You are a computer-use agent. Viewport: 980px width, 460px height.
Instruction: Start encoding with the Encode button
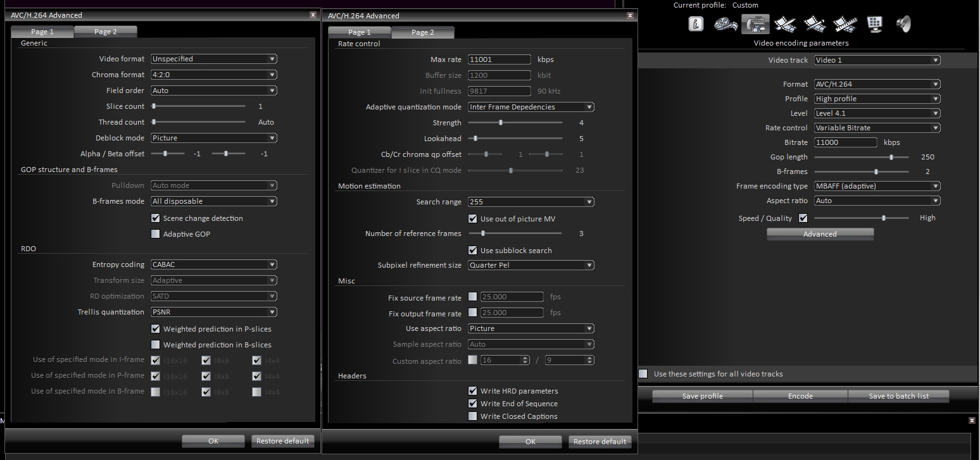click(800, 396)
